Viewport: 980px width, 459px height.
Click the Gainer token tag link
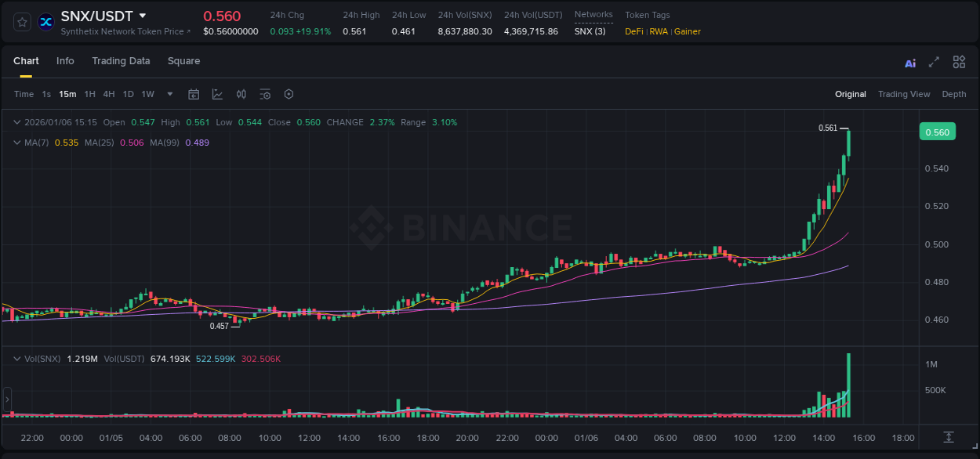[687, 32]
